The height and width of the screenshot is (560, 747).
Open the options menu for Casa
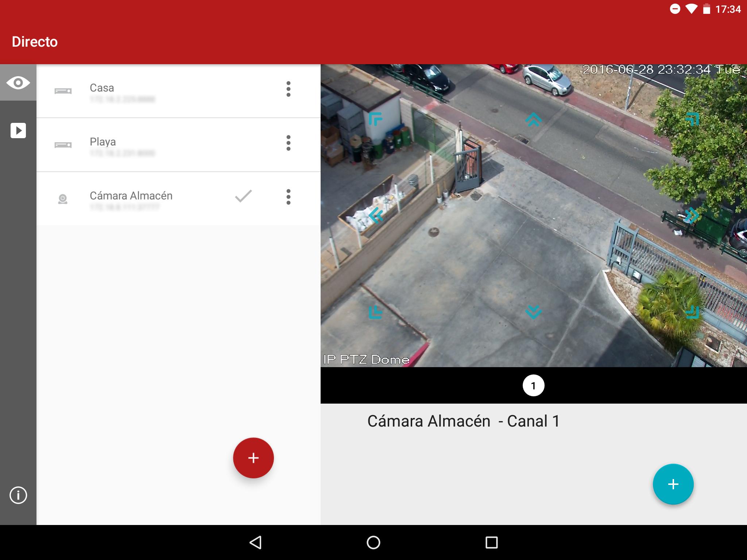[289, 89]
